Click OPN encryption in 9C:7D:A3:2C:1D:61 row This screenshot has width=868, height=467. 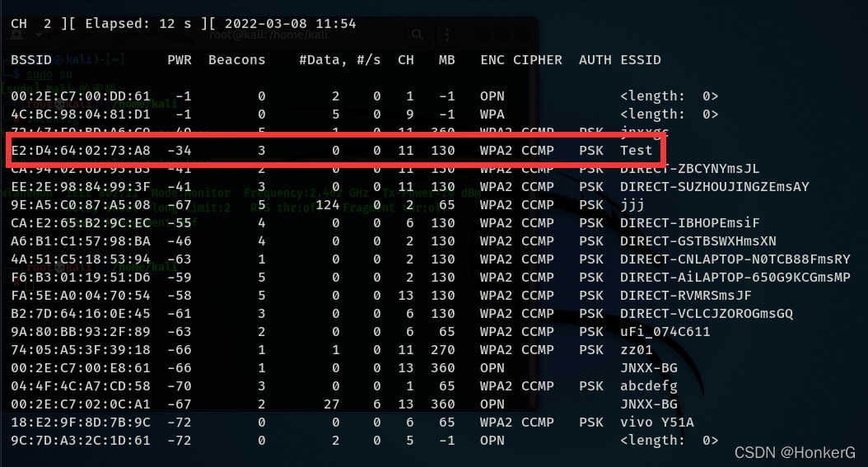492,441
